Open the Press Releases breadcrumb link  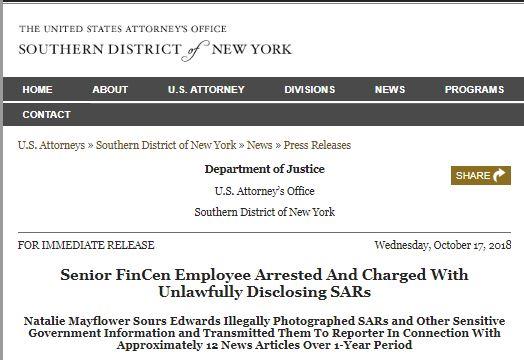(317, 145)
